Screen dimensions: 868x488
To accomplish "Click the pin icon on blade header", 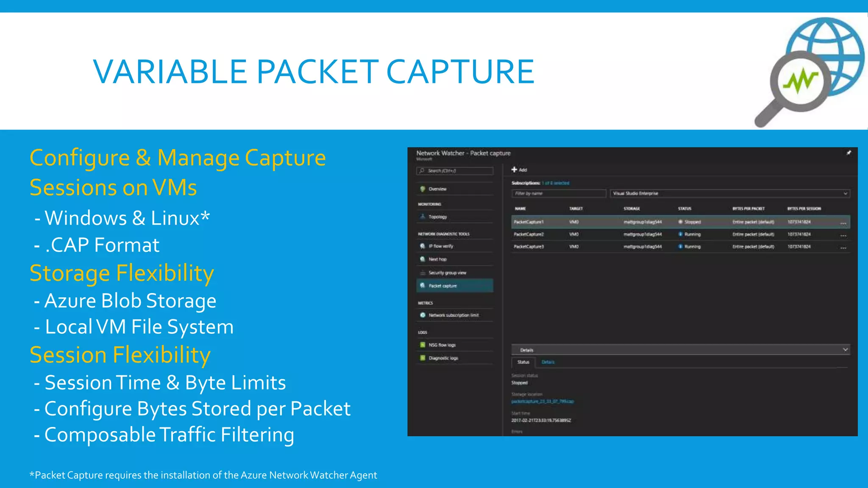I will (849, 153).
